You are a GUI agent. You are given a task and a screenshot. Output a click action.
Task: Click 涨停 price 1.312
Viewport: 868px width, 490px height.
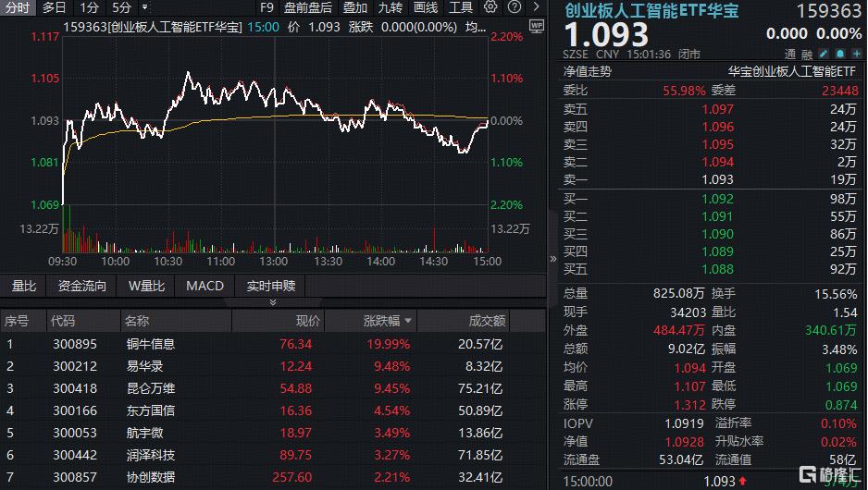[689, 404]
